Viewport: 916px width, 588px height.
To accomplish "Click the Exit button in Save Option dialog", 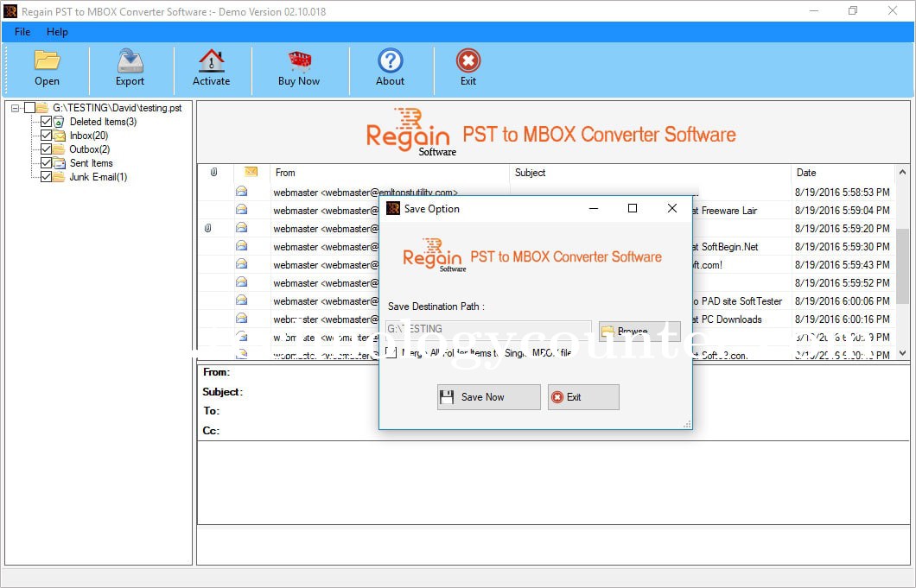I will click(x=583, y=397).
